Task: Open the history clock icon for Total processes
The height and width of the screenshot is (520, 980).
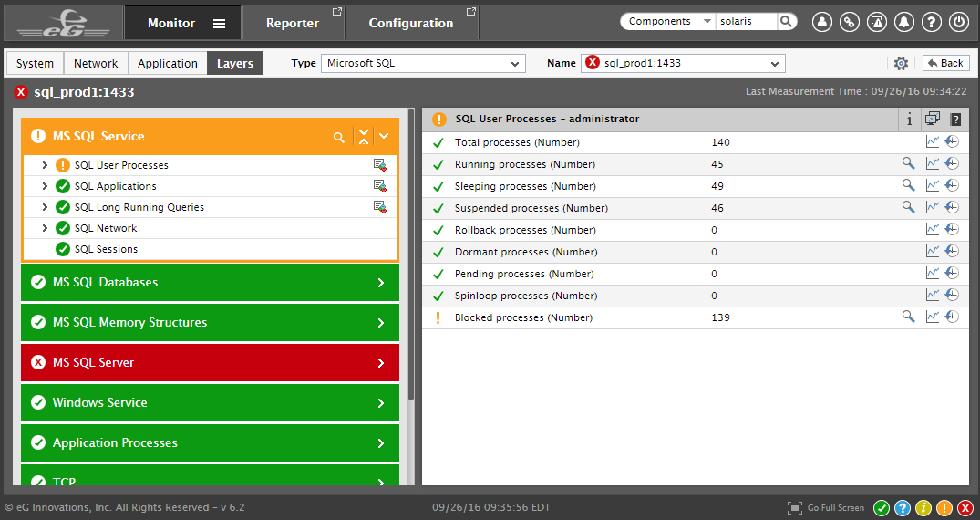Action: 952,142
